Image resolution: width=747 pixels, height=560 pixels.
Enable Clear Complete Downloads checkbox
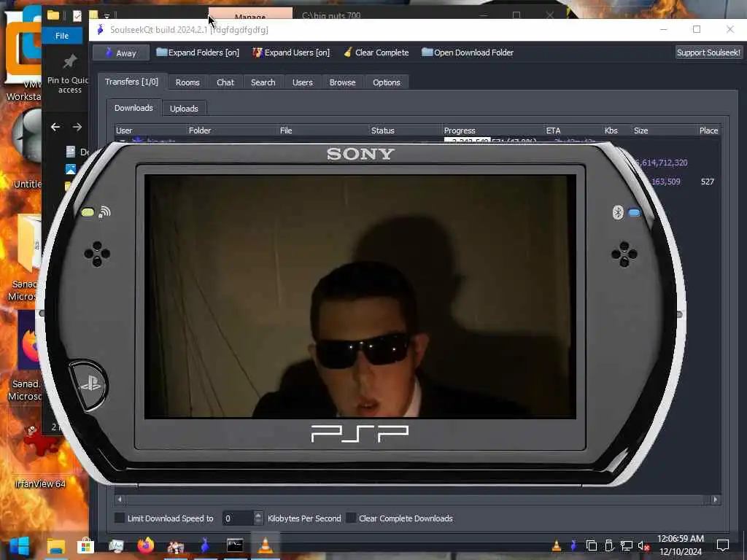coord(351,518)
